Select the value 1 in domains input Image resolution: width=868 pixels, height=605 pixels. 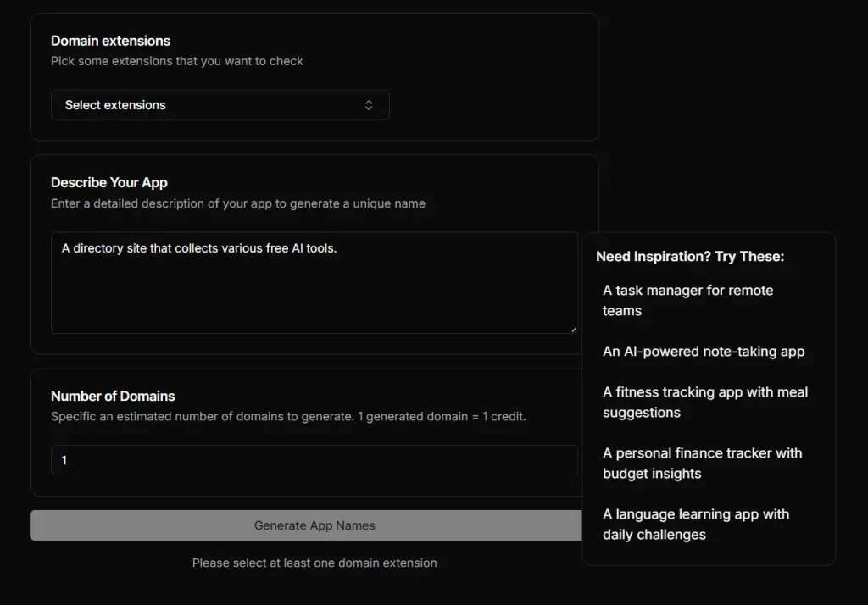pos(64,460)
